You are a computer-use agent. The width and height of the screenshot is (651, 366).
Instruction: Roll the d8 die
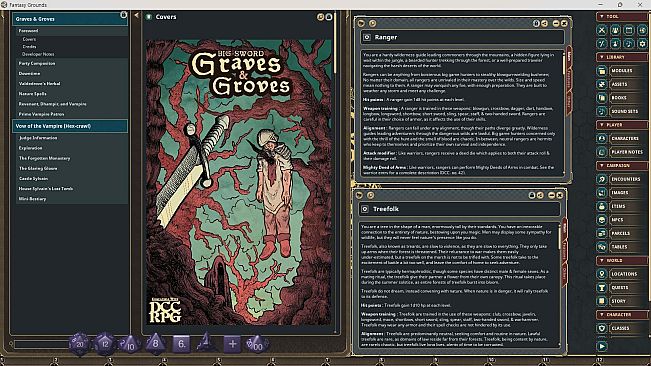click(x=155, y=344)
